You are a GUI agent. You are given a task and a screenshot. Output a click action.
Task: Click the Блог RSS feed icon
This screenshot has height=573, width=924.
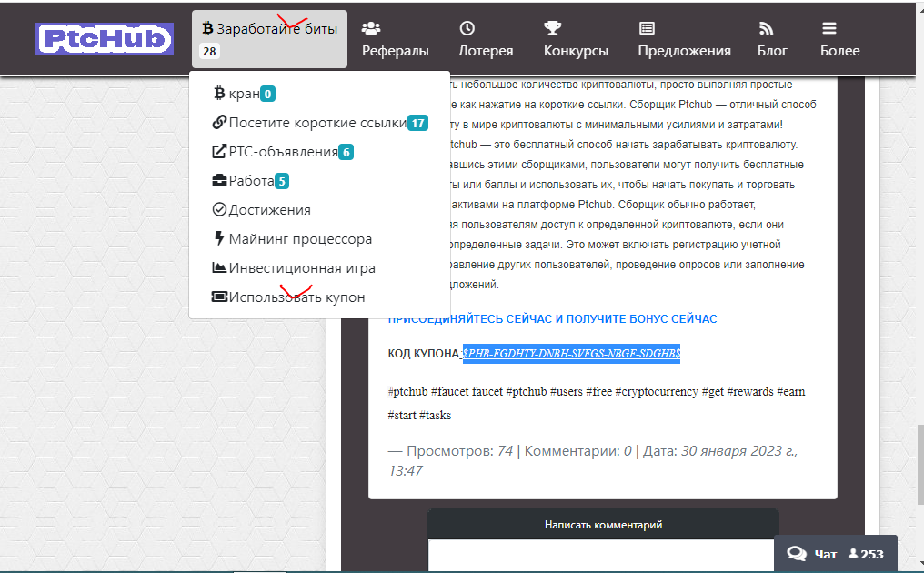(x=766, y=27)
